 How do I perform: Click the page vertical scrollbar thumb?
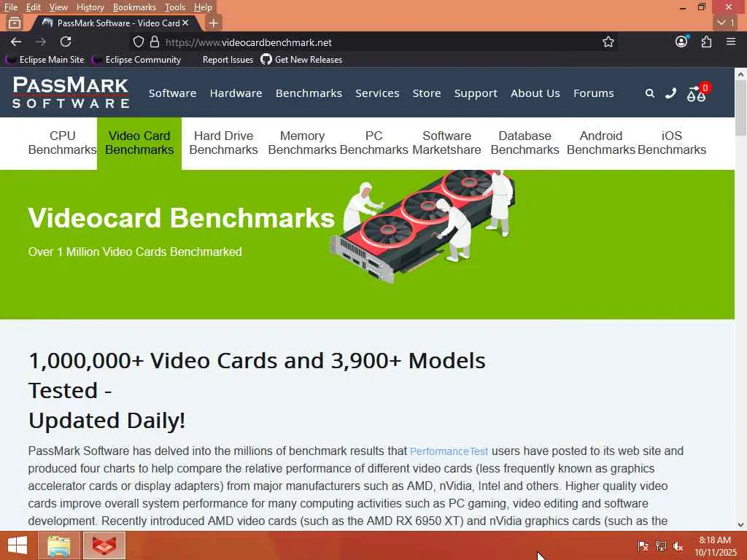pos(740,109)
